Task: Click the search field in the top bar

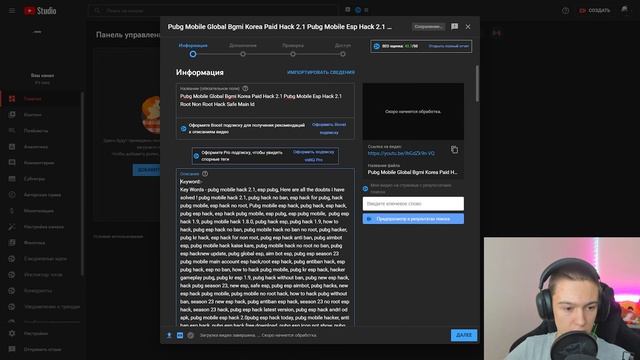Action: click(212, 11)
